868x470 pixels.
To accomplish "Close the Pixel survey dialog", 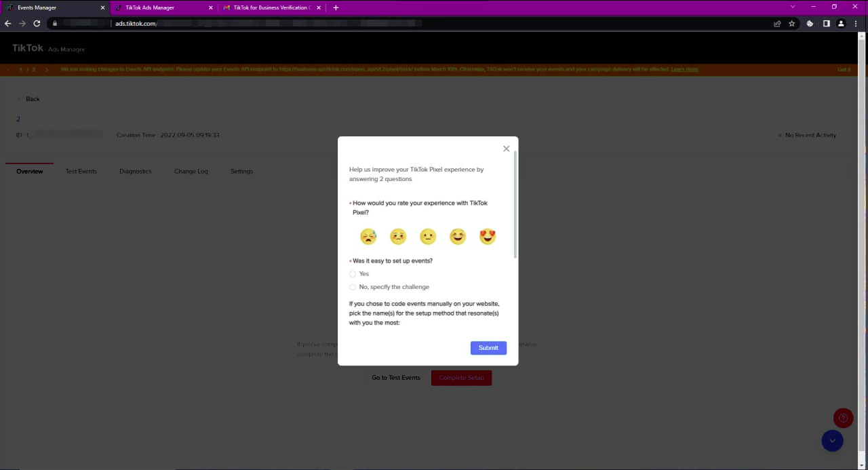I will point(506,149).
